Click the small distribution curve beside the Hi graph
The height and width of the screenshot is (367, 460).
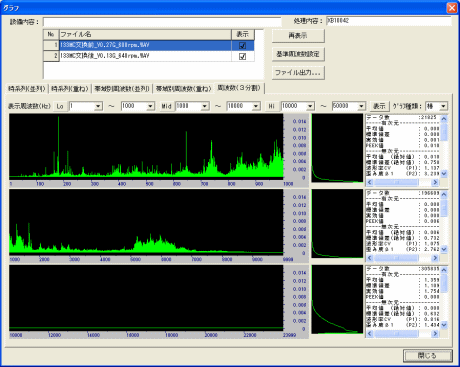click(x=337, y=299)
